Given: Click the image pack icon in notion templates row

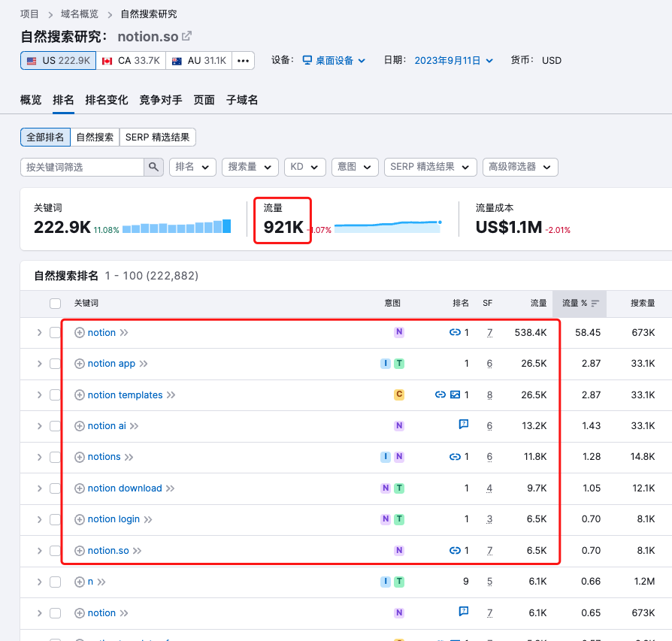Looking at the screenshot, I should [455, 395].
